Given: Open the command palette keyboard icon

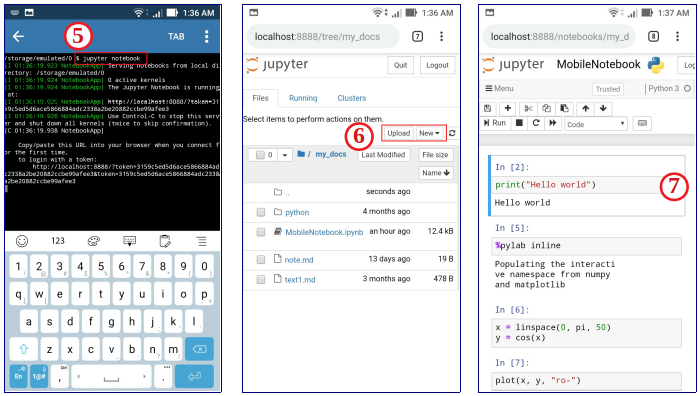Looking at the screenshot, I should coord(642,124).
